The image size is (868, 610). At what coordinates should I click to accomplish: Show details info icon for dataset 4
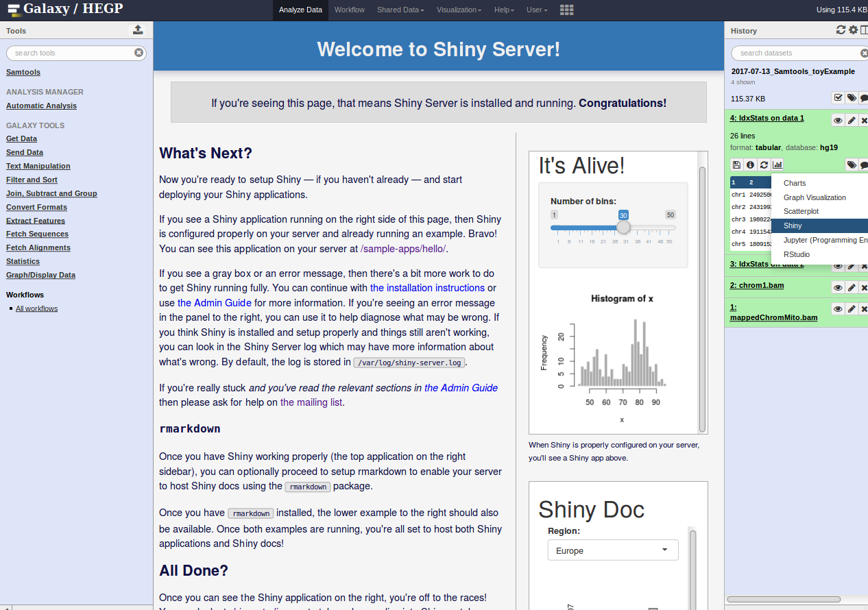click(x=750, y=164)
